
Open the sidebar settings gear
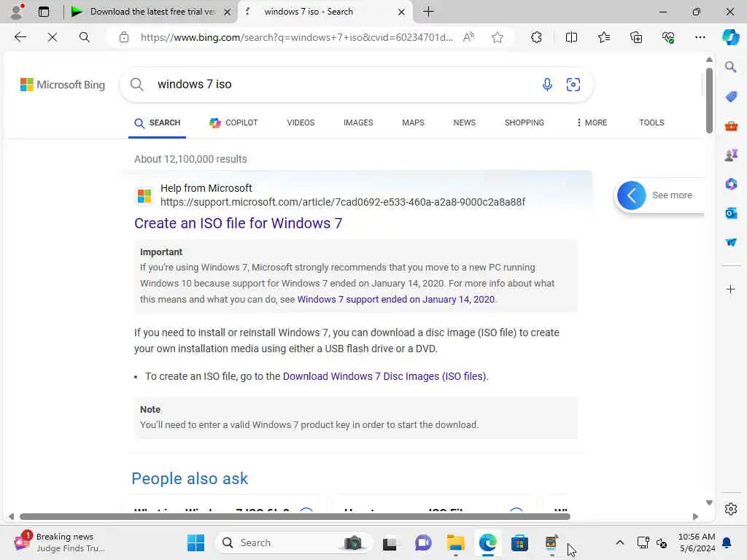coord(731,509)
